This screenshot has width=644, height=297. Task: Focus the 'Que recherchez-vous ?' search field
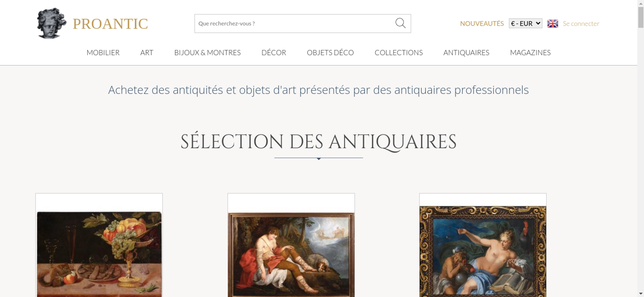pos(295,23)
